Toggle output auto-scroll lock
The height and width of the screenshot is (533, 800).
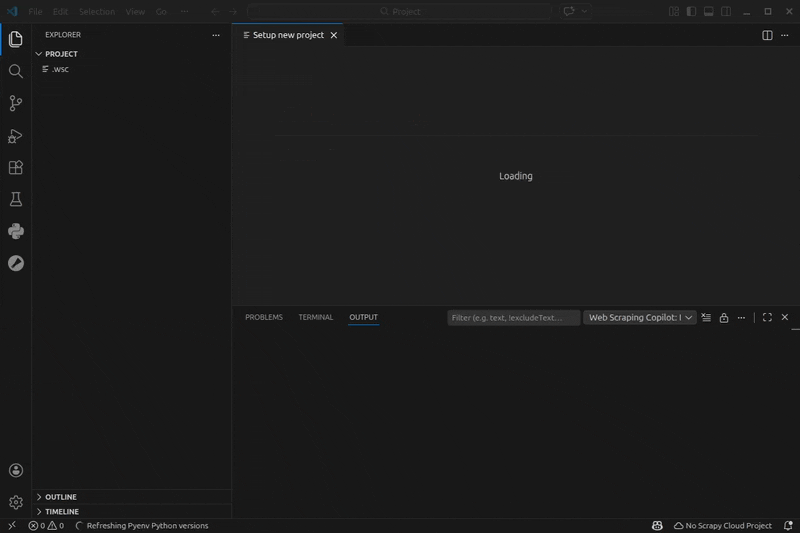point(723,318)
